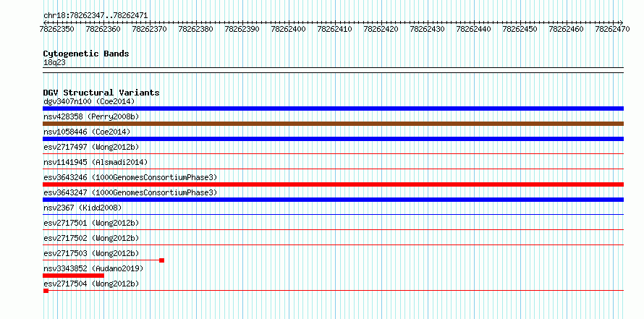Image resolution: width=644 pixels, height=319 pixels.
Task: Click the nsv2367 (Kidd2008) label
Action: [82, 208]
